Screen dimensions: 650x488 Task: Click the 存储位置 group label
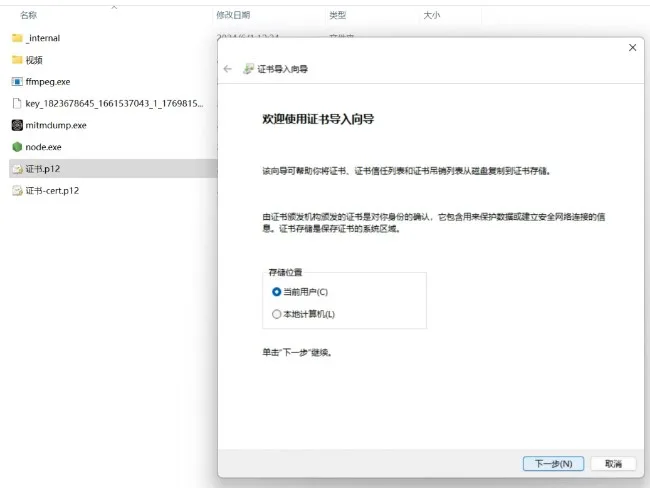click(285, 272)
